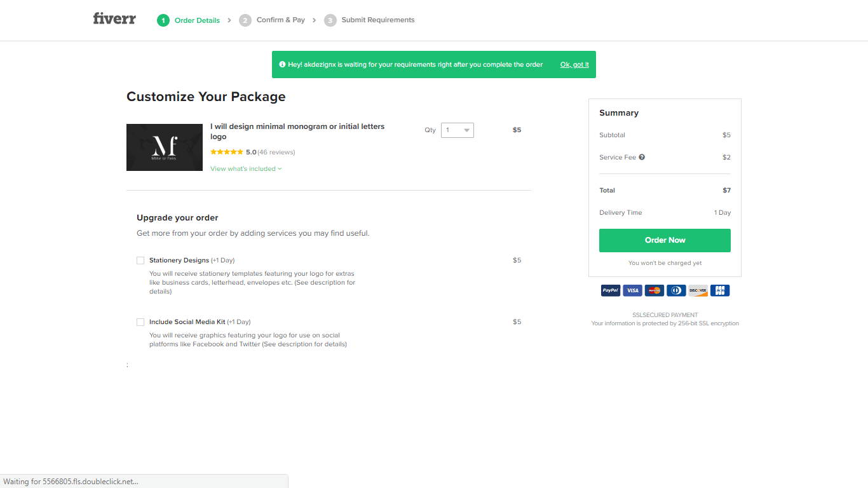Enable the Include Social Media Kit checkbox

140,322
